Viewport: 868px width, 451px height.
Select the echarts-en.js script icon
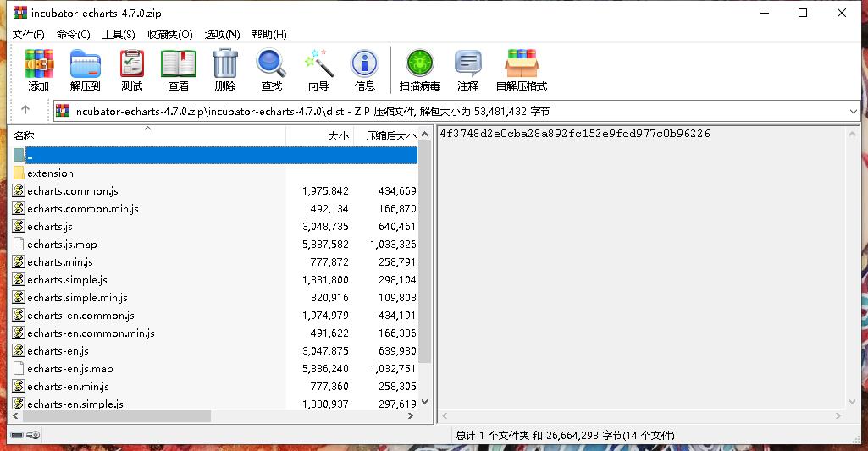(19, 350)
